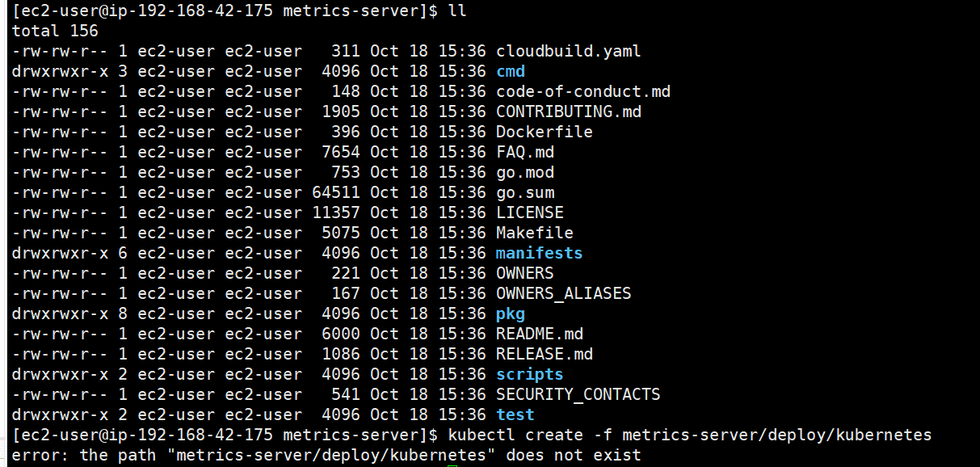Click the Dockerfile filename
This screenshot has height=467, width=980.
[x=544, y=132]
